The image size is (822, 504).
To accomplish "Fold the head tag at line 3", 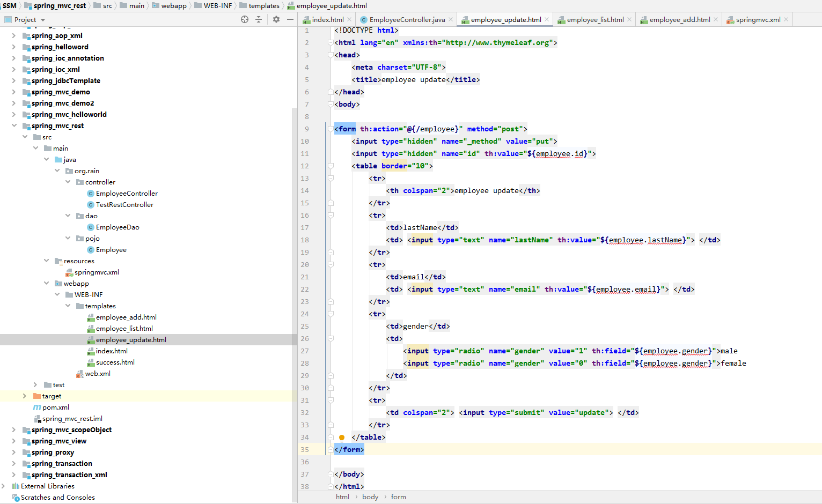I will (x=331, y=55).
